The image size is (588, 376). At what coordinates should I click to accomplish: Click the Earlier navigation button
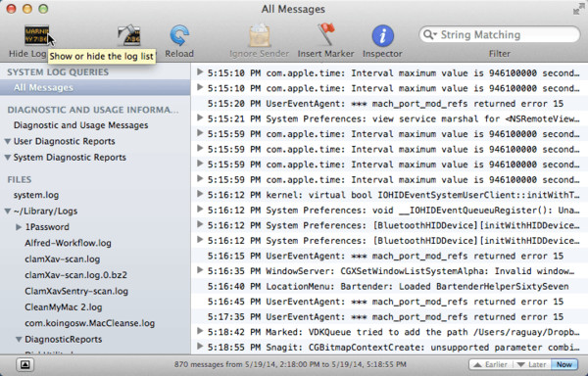[490, 364]
